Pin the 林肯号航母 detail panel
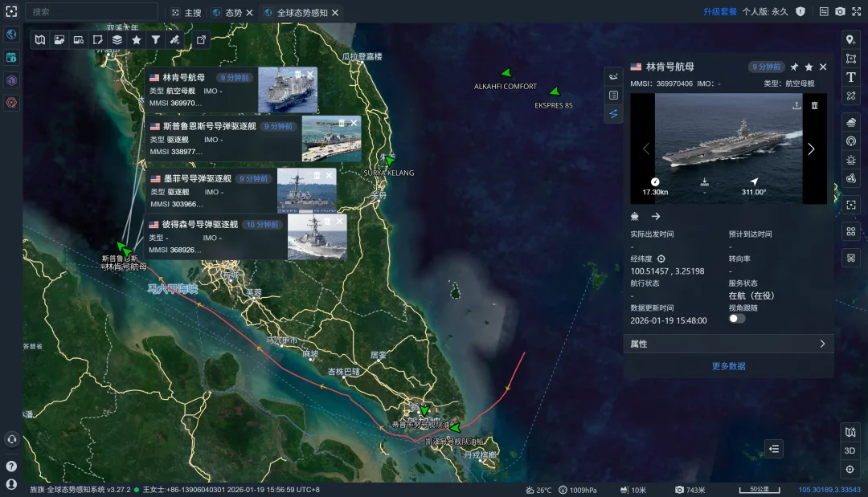Image resolution: width=868 pixels, height=497 pixels. pos(794,67)
